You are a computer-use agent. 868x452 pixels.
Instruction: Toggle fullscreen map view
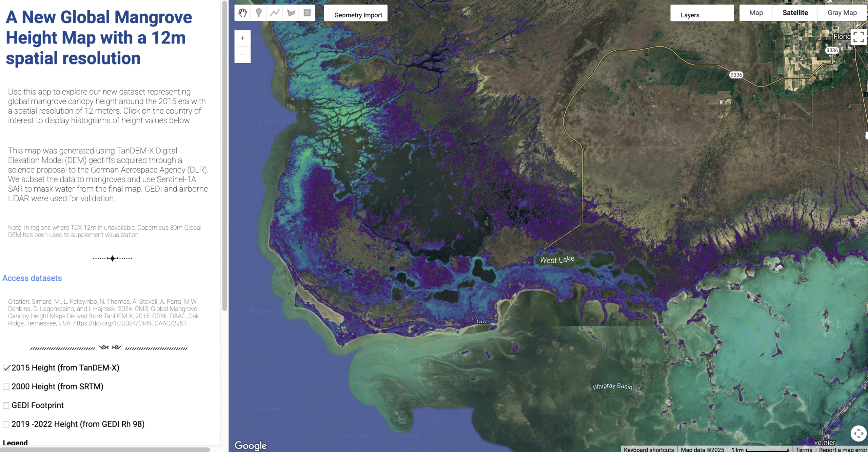pyautogui.click(x=858, y=37)
